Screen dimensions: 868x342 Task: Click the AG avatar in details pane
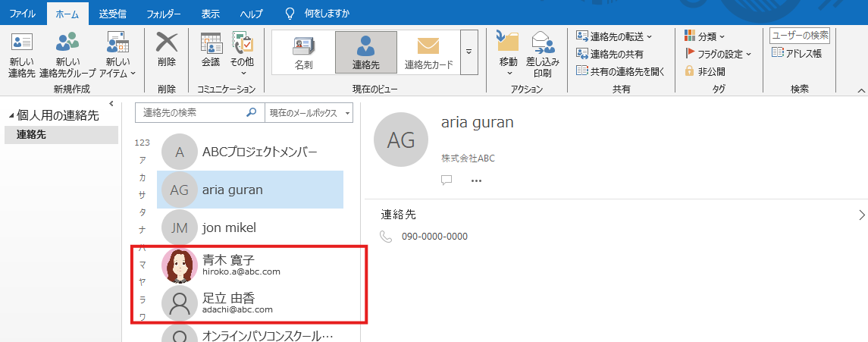[401, 140]
